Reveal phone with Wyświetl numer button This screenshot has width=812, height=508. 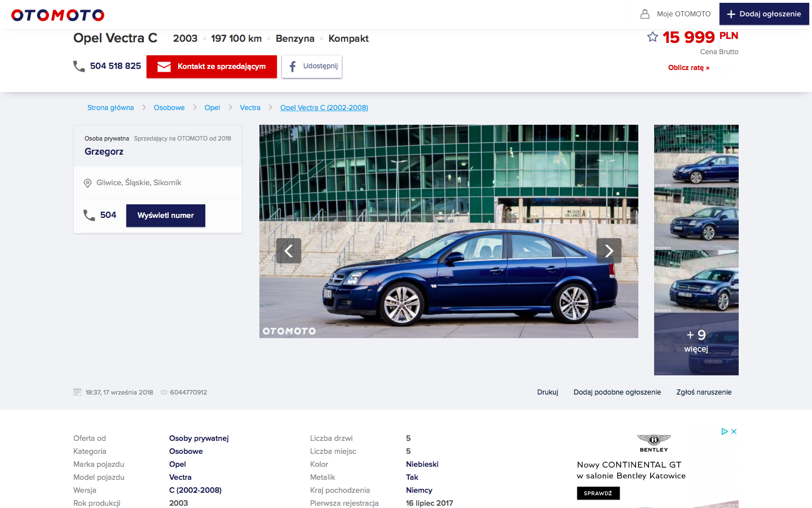pos(165,216)
